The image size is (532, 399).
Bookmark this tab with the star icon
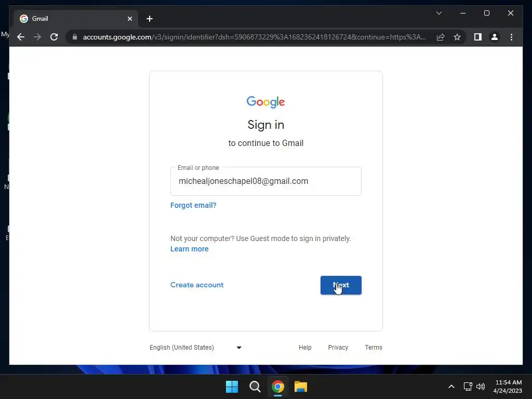click(457, 37)
